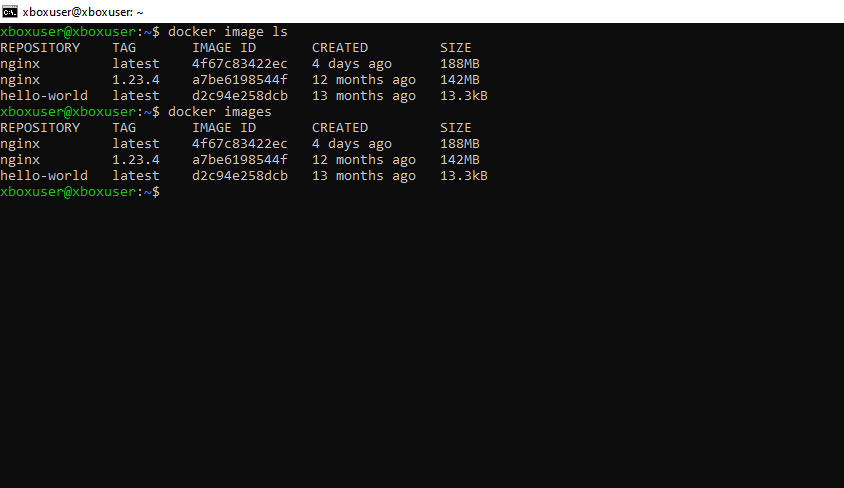Click the 'docker image ls' command text
Image resolution: width=844 pixels, height=488 pixels.
tap(227, 31)
